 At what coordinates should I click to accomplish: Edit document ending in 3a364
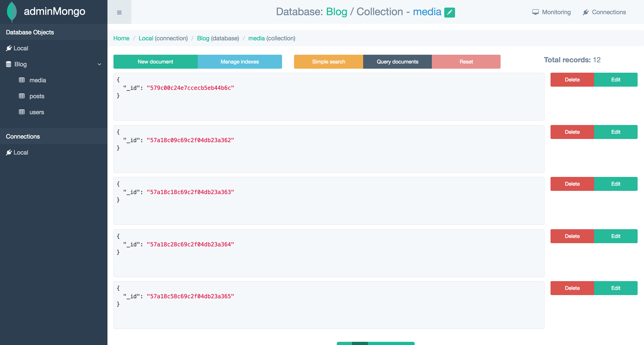pyautogui.click(x=616, y=236)
